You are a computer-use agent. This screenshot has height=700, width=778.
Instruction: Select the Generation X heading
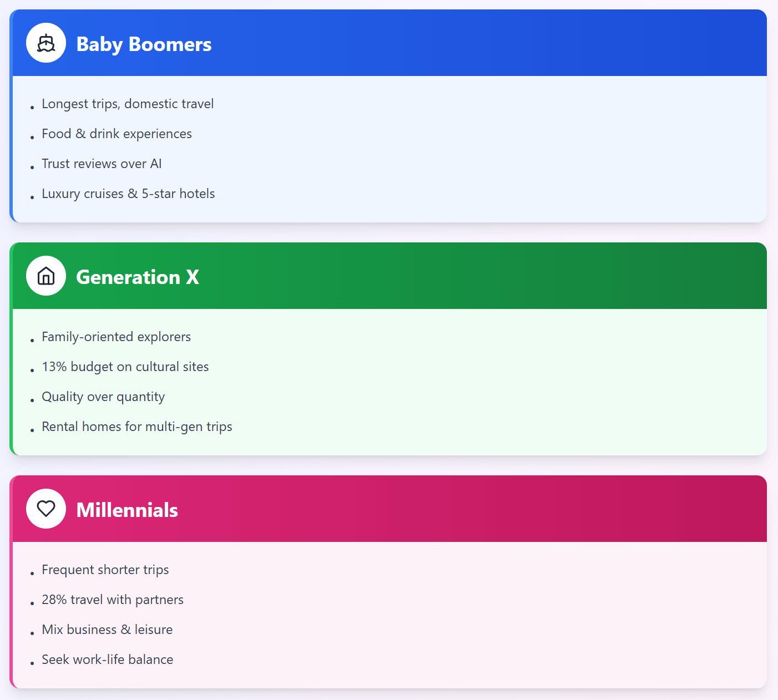pyautogui.click(x=137, y=277)
